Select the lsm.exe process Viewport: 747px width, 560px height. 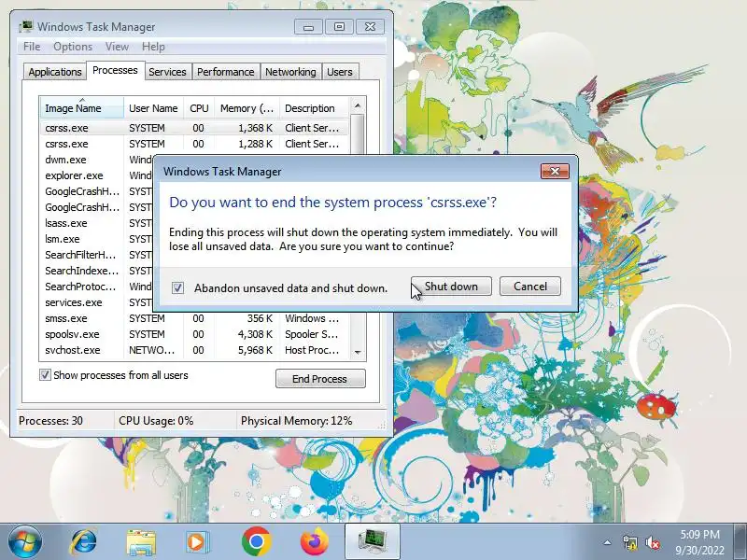point(63,239)
